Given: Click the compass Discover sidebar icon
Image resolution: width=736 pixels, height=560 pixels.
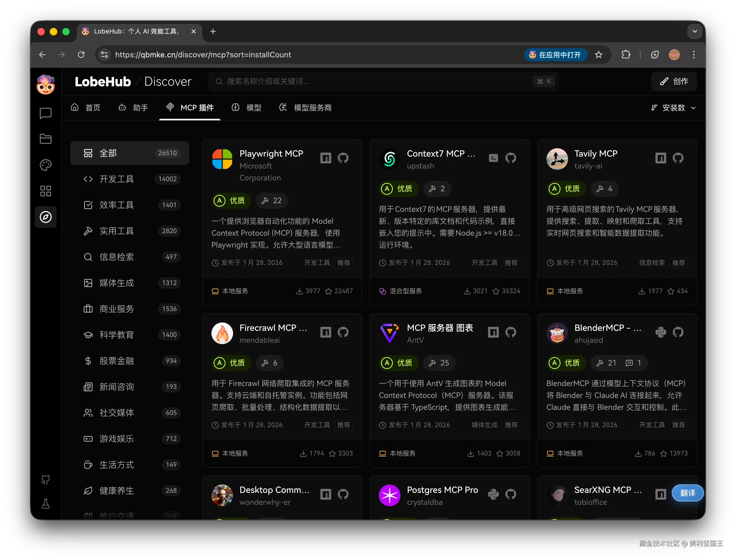Looking at the screenshot, I should tap(46, 217).
